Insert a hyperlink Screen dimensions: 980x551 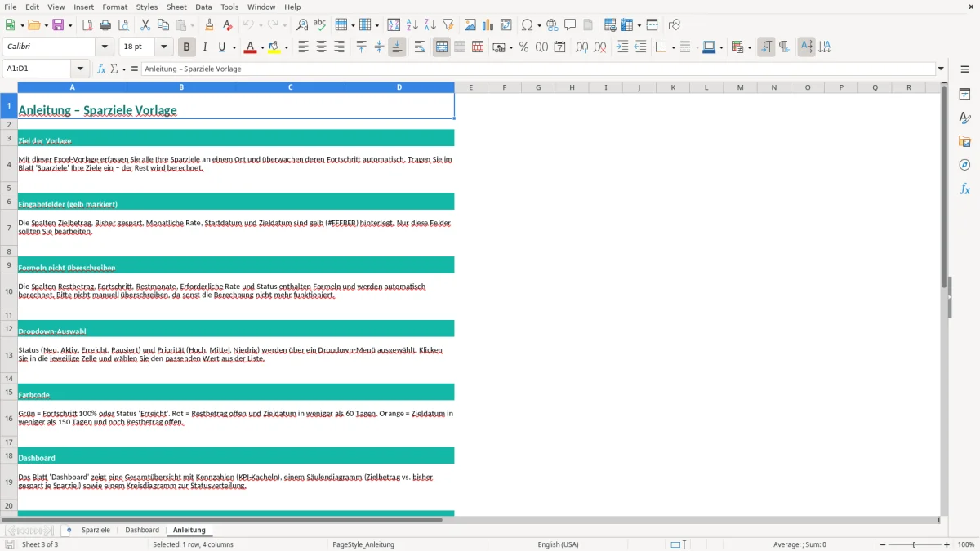coord(552,25)
